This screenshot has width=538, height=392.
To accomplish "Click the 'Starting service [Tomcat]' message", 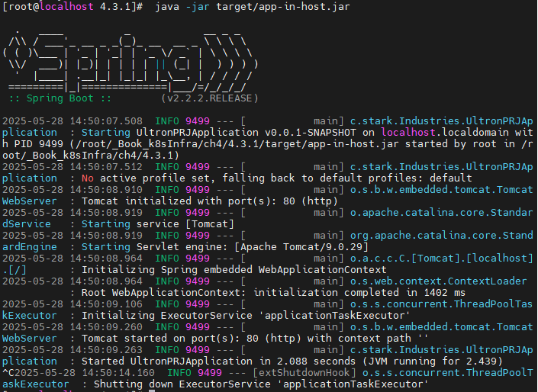I will [x=158, y=224].
